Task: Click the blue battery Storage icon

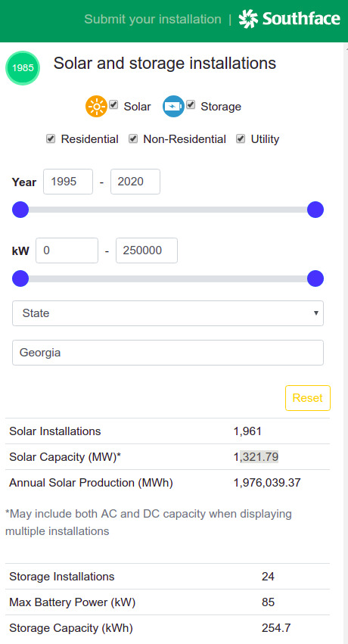Action: click(x=173, y=107)
